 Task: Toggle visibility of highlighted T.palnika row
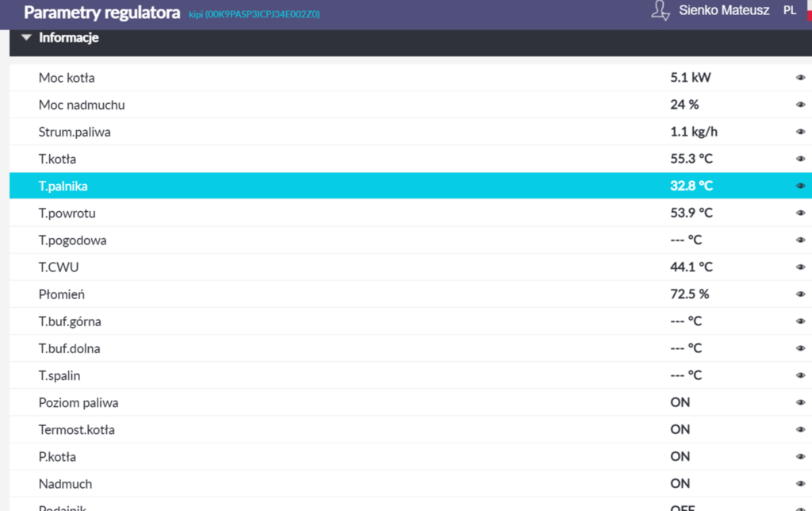coord(800,186)
